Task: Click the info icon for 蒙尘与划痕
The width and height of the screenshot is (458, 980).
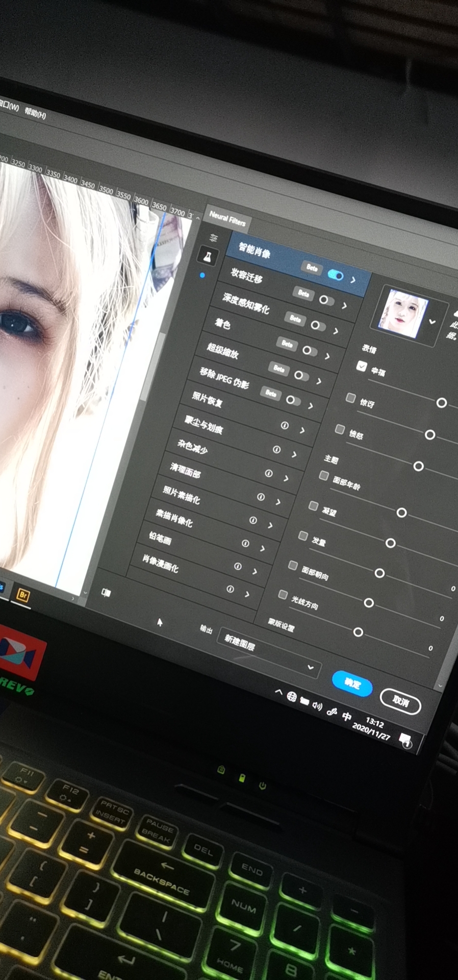Action: coord(276,449)
